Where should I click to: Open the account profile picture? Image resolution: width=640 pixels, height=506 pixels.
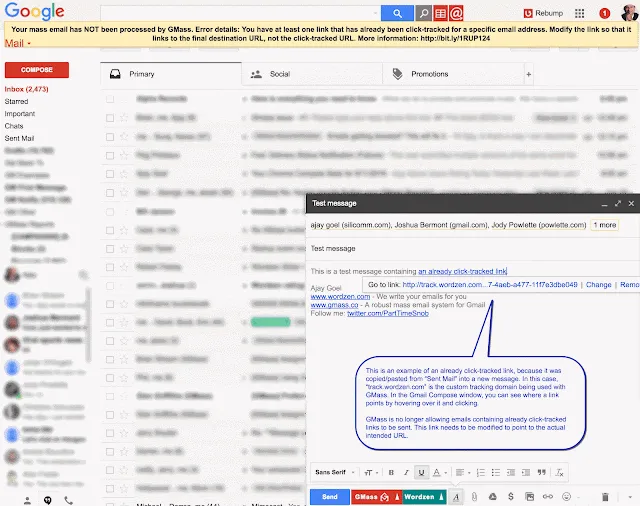(630, 13)
